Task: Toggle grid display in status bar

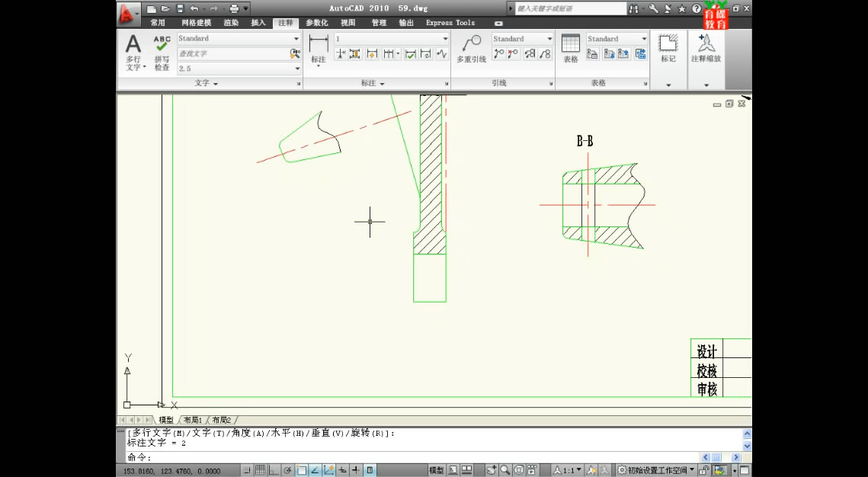Action: point(260,470)
